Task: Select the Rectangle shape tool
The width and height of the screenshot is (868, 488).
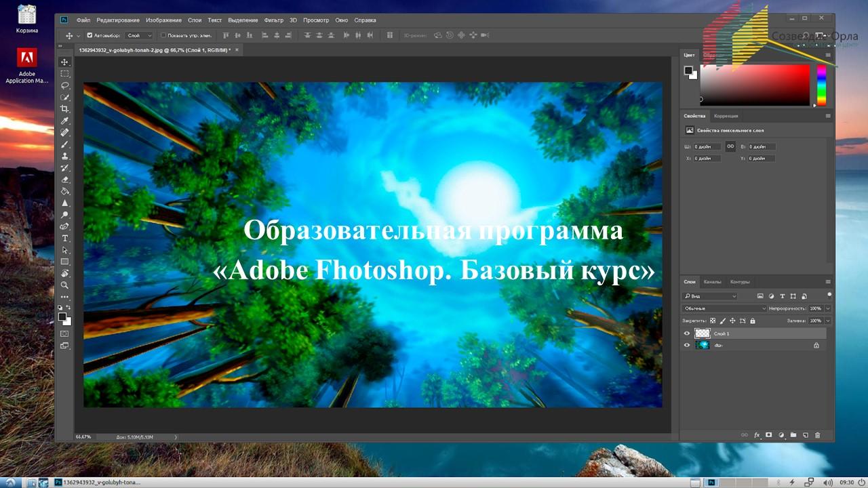Action: (x=65, y=262)
